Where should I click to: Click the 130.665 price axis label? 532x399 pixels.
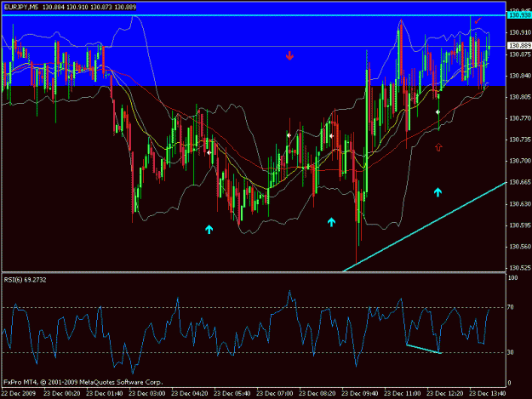[520, 182]
